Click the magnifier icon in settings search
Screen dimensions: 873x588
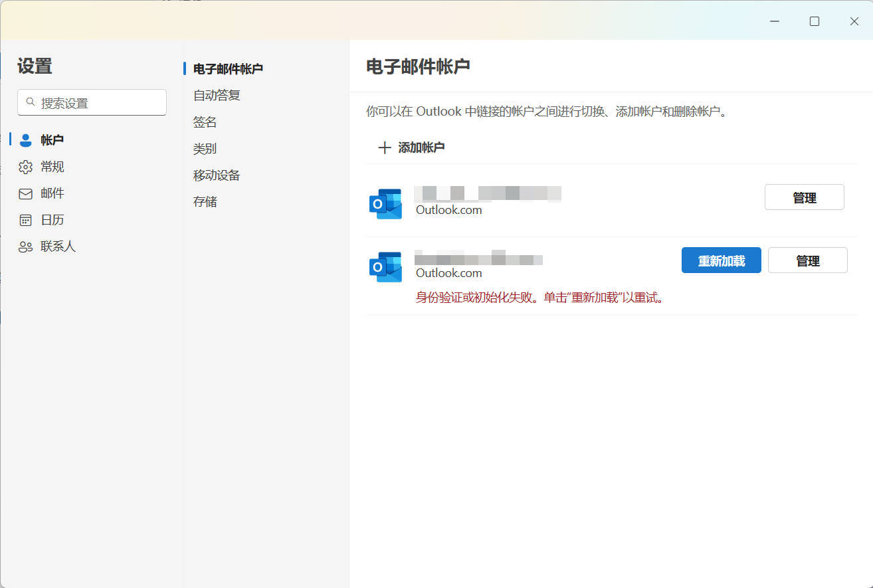point(31,102)
